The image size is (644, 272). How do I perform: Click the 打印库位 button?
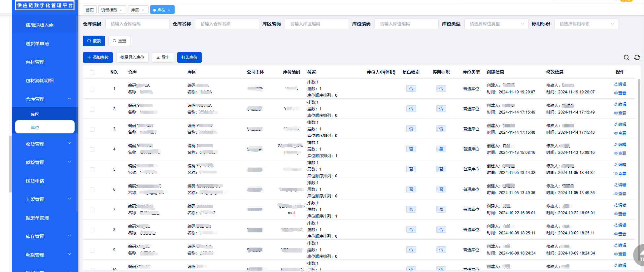point(189,57)
